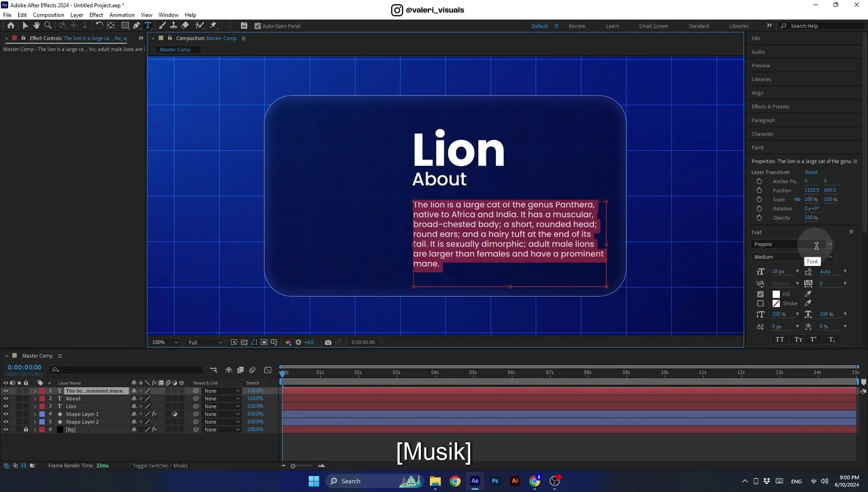Open the timeline Graph Editor
The width and height of the screenshot is (868, 492).
268,370
